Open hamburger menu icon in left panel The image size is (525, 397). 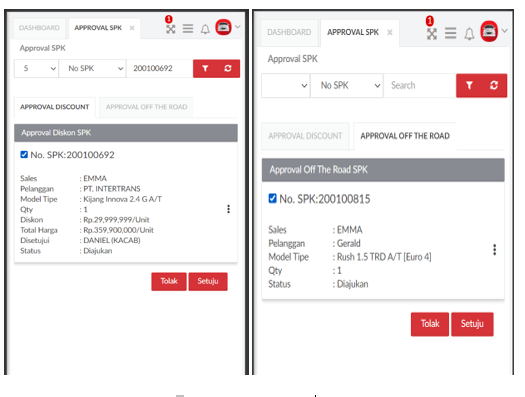pyautogui.click(x=188, y=28)
